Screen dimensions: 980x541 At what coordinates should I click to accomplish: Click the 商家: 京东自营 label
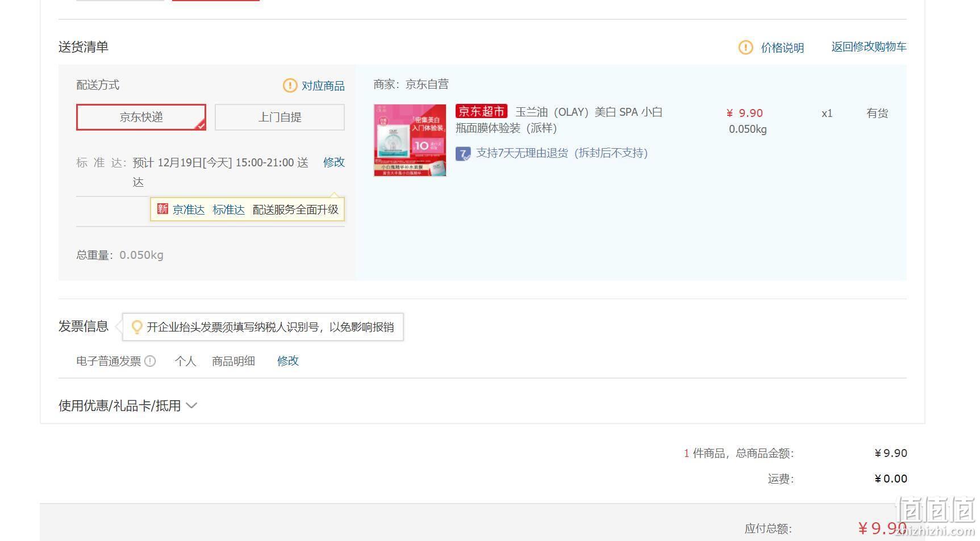coord(411,85)
